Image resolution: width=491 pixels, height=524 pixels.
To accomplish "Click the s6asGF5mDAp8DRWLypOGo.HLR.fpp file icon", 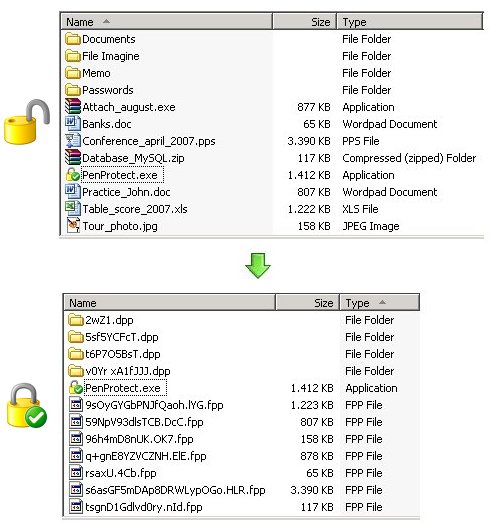I will coord(76,490).
